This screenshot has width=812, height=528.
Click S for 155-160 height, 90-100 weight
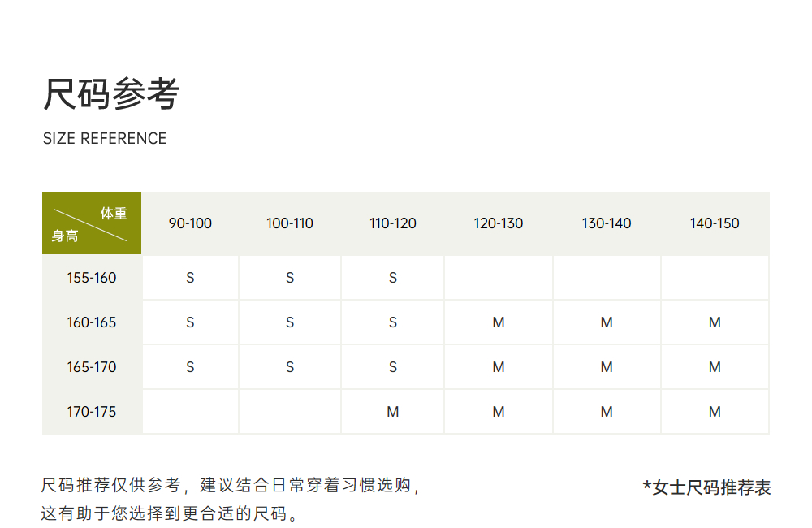[x=190, y=278]
